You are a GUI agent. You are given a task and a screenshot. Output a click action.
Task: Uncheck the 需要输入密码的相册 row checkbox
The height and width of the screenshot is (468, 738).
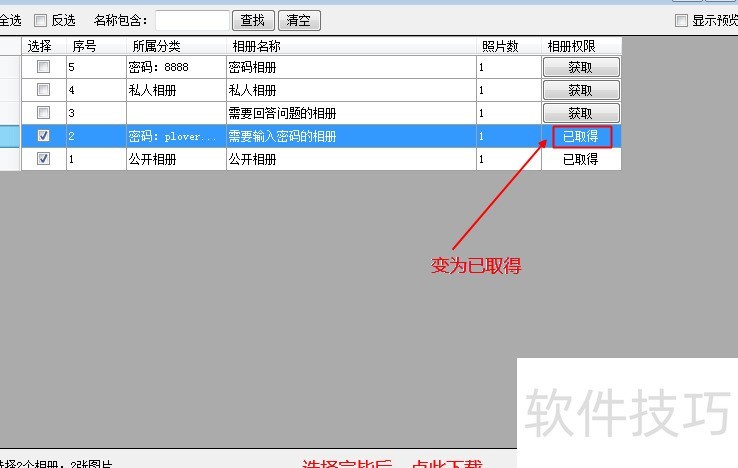(43, 136)
